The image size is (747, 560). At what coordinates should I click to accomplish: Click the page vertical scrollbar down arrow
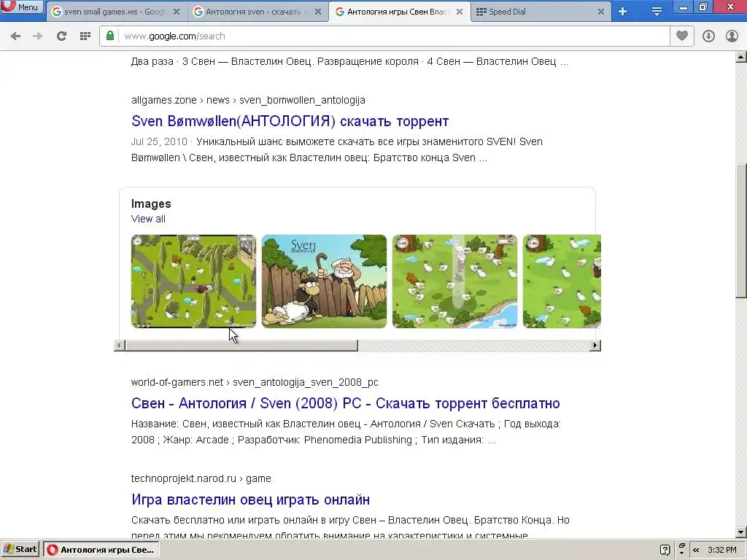741,532
